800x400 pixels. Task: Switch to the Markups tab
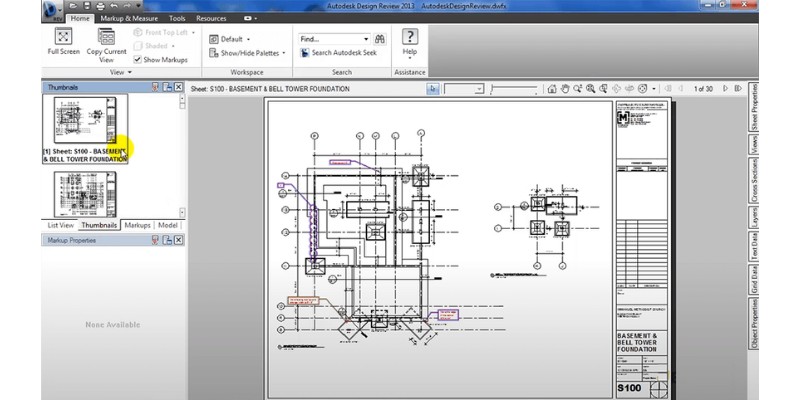click(x=137, y=225)
